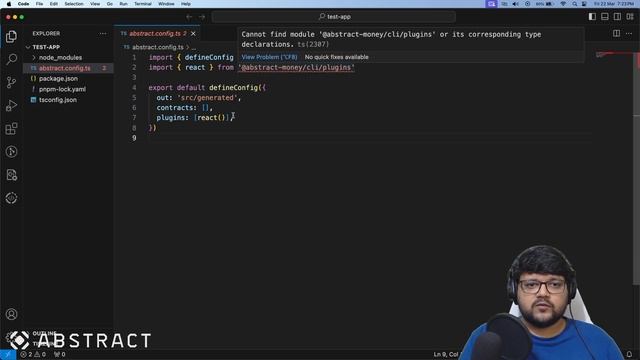This screenshot has width=640, height=360.
Task: Open the Search view in activity bar
Action: point(11,59)
